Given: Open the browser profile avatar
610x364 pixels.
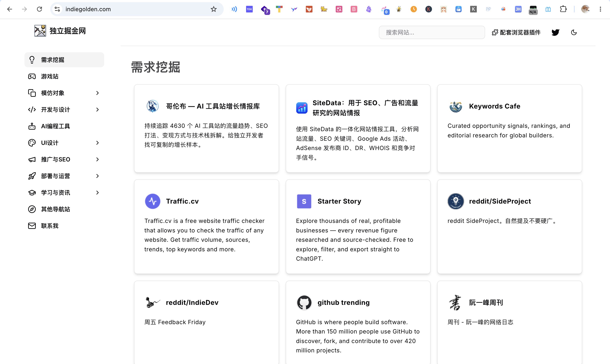Looking at the screenshot, I should coord(585,9).
